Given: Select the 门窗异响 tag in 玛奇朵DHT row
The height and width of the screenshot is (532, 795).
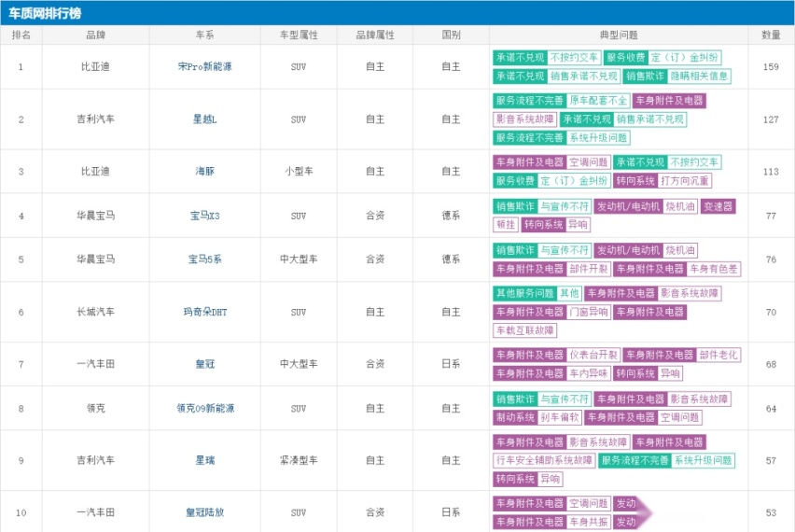Looking at the screenshot, I should pyautogui.click(x=588, y=312).
